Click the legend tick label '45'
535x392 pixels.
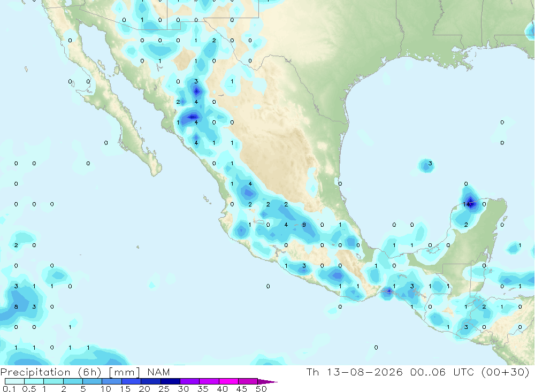(x=242, y=389)
